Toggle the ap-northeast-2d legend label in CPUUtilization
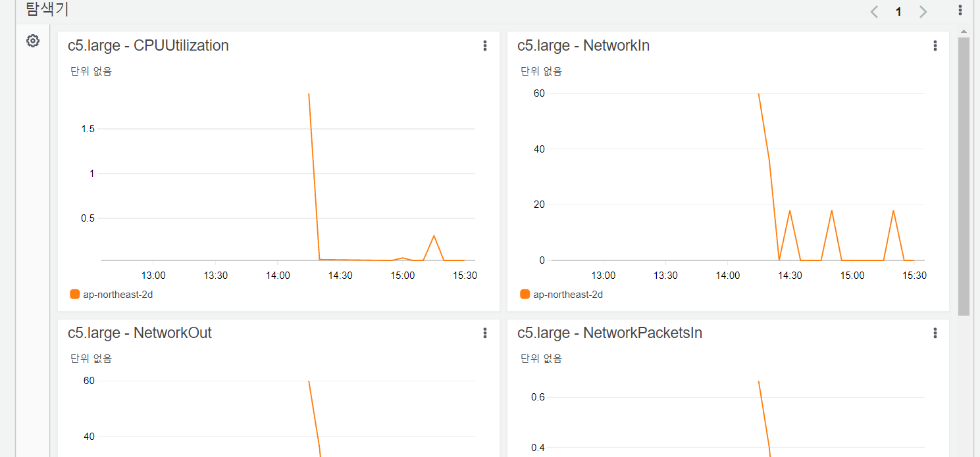 click(x=118, y=295)
